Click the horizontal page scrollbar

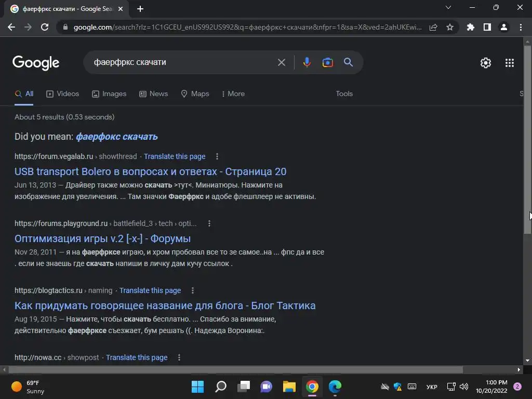click(x=236, y=369)
